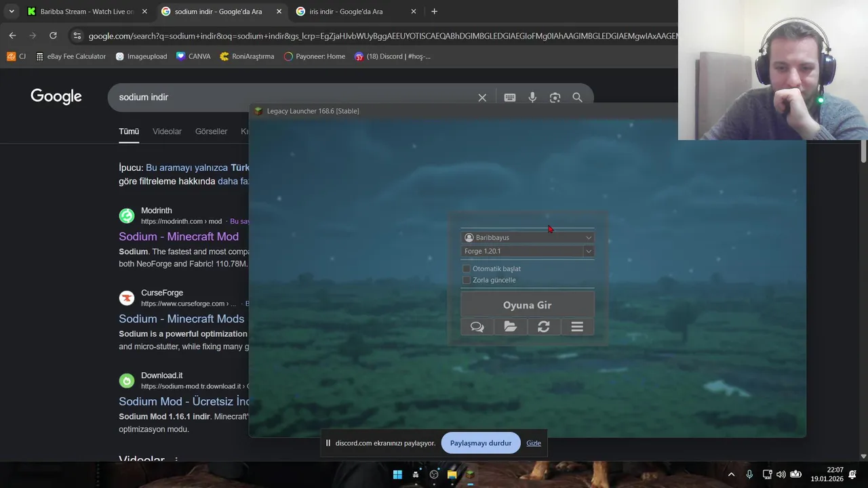Expand the Forge 1.20.1 version dropdown
The width and height of the screenshot is (868, 488).
point(589,251)
